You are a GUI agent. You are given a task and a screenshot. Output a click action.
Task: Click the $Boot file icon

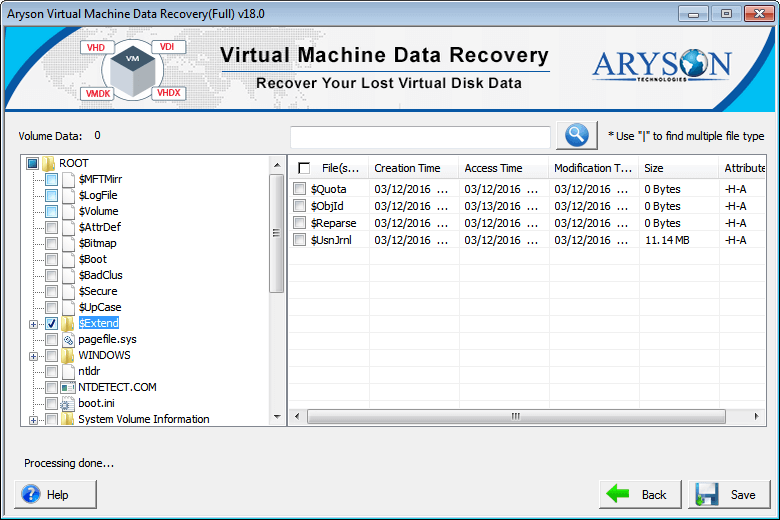[x=69, y=259]
